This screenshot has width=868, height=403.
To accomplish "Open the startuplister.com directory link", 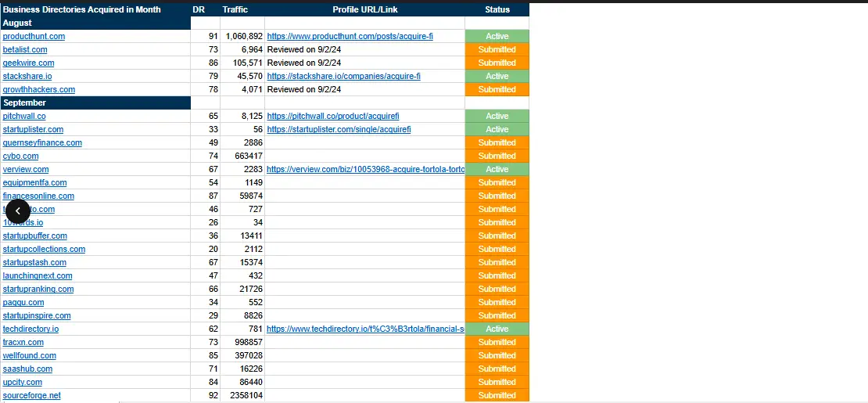I will point(33,129).
